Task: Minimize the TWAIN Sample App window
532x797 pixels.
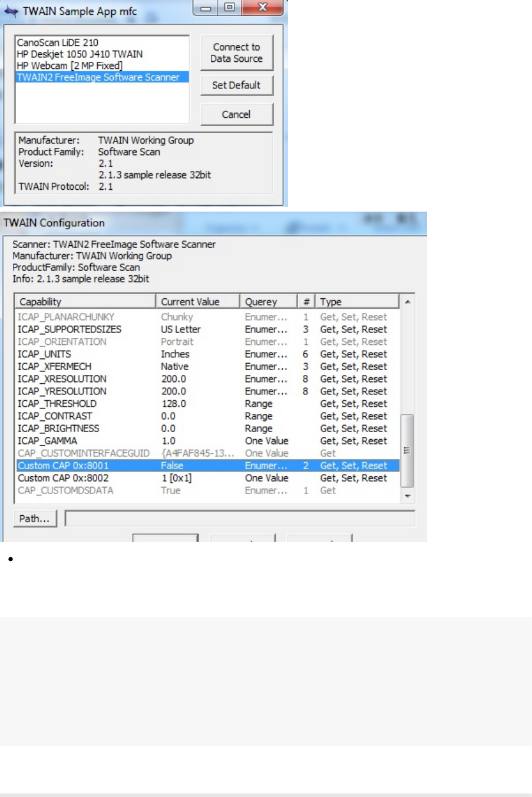Action: [x=206, y=8]
